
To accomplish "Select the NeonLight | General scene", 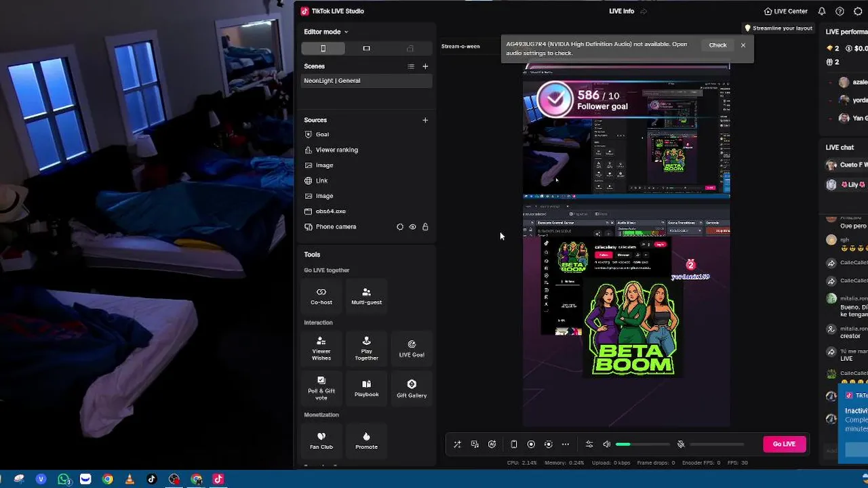I will coord(366,81).
